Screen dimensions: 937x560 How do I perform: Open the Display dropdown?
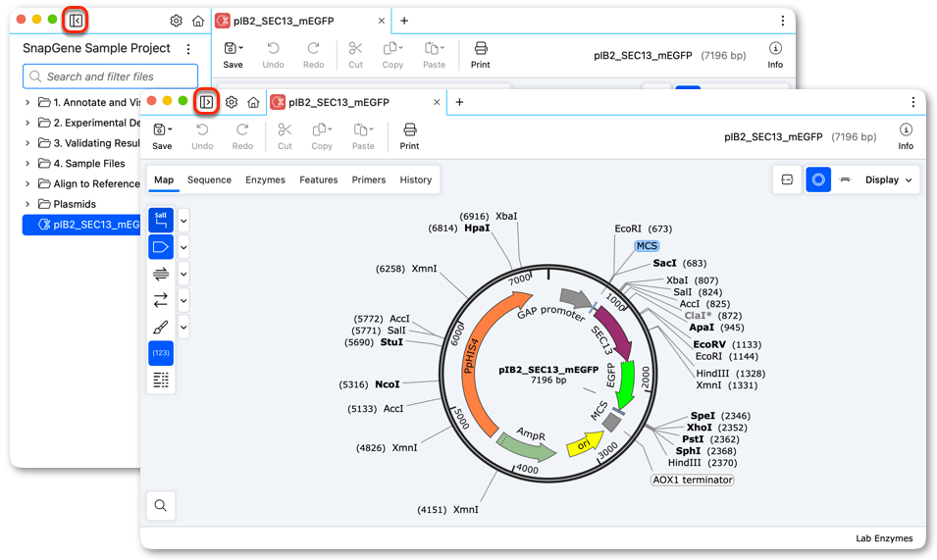coord(889,179)
